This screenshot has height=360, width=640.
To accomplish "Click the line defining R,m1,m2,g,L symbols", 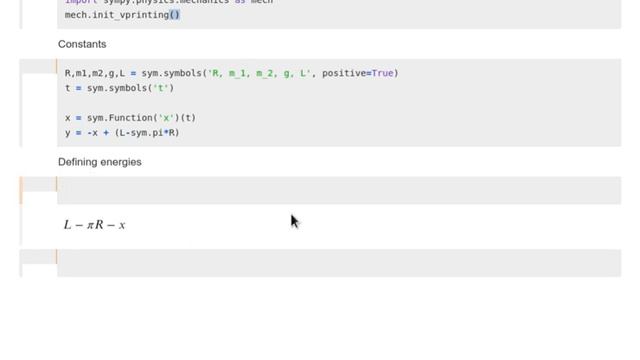I will pos(231,73).
